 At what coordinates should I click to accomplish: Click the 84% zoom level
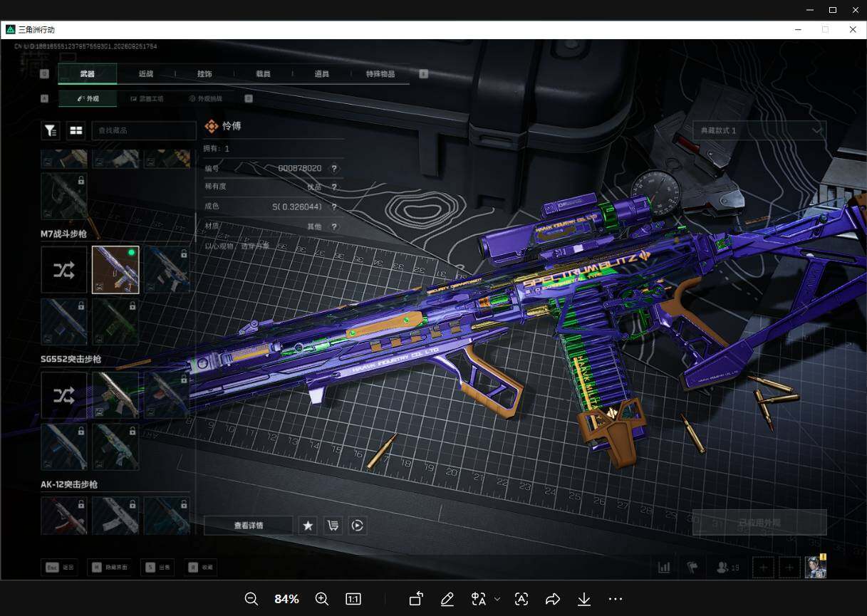coord(286,599)
